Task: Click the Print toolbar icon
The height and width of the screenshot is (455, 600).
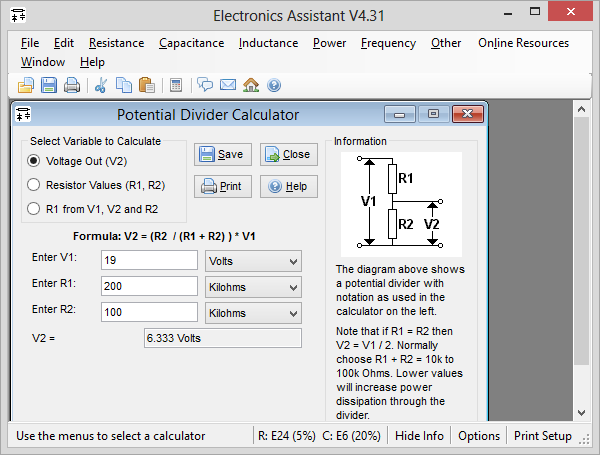Action: (x=71, y=85)
